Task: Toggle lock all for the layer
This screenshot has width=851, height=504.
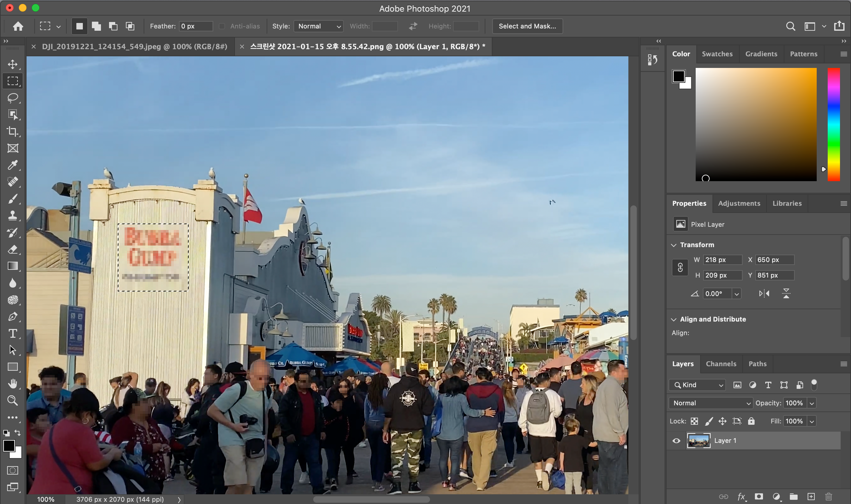Action: (x=751, y=421)
